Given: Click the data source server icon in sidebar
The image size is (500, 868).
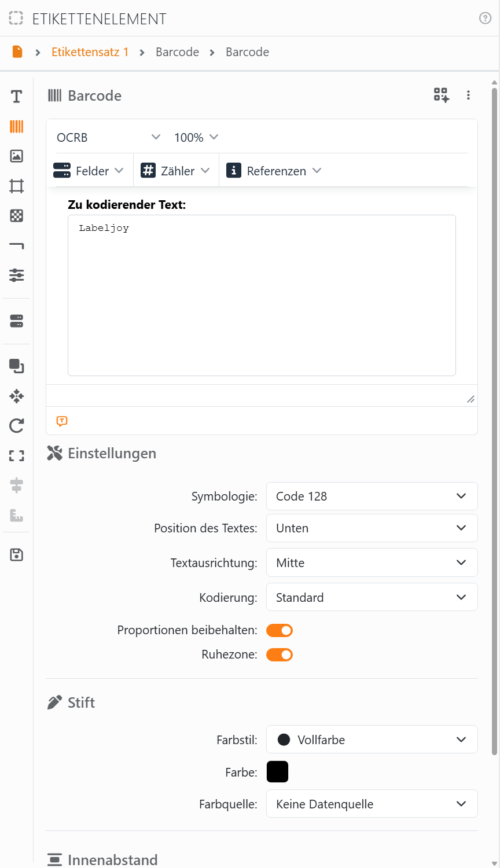Looking at the screenshot, I should (17, 321).
